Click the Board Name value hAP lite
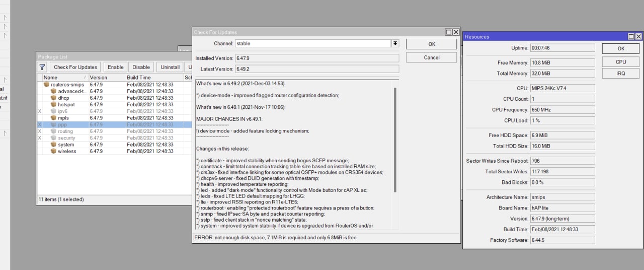This screenshot has height=270, width=644. [x=562, y=208]
